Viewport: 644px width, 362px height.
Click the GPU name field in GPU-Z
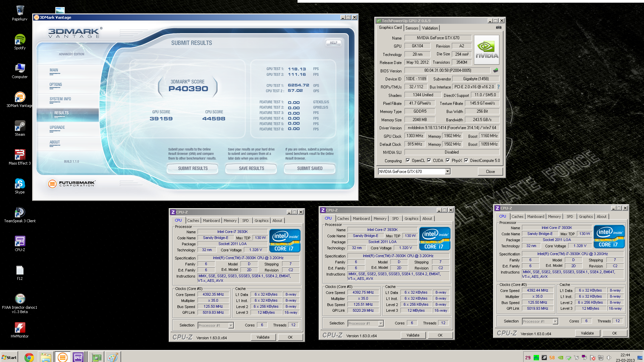pos(438,38)
